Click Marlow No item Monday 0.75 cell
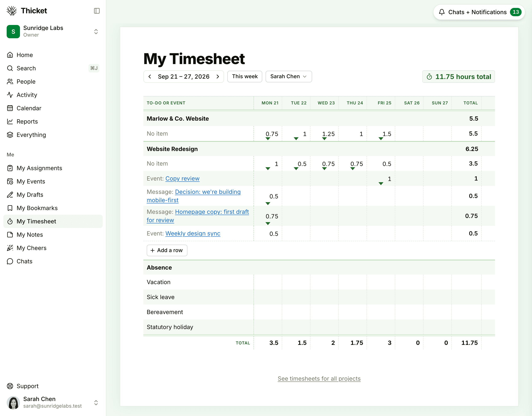 pyautogui.click(x=268, y=134)
